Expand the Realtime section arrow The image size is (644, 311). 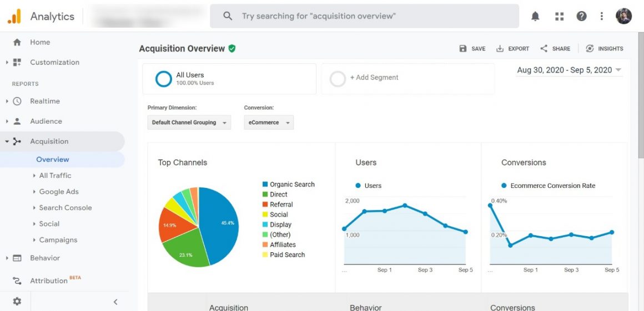[x=7, y=101]
